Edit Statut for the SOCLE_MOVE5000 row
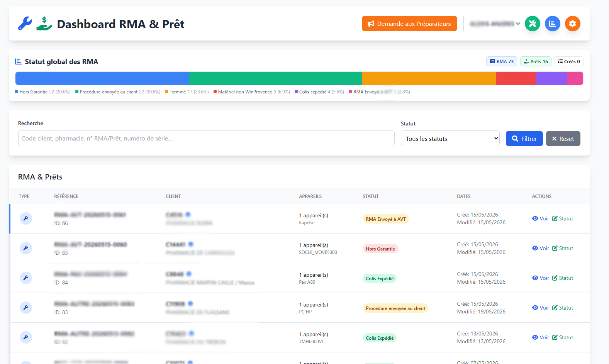The height and width of the screenshot is (364, 609). pos(563,248)
